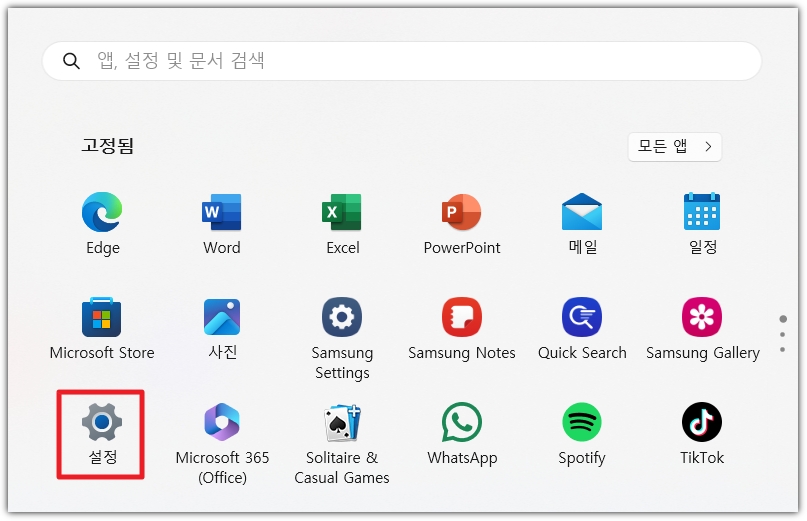Launch TikTok from pinned apps
This screenshot has width=807, height=521.
(x=702, y=422)
